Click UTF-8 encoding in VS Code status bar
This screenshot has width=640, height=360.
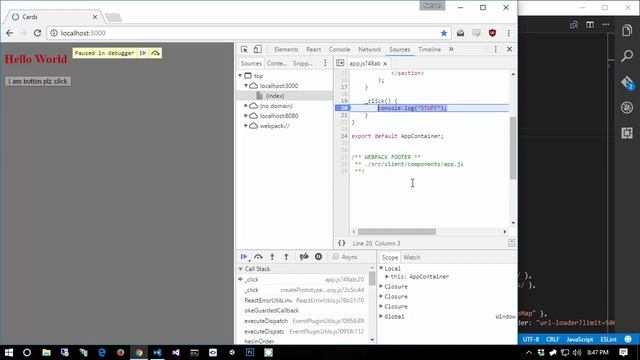[x=531, y=340]
